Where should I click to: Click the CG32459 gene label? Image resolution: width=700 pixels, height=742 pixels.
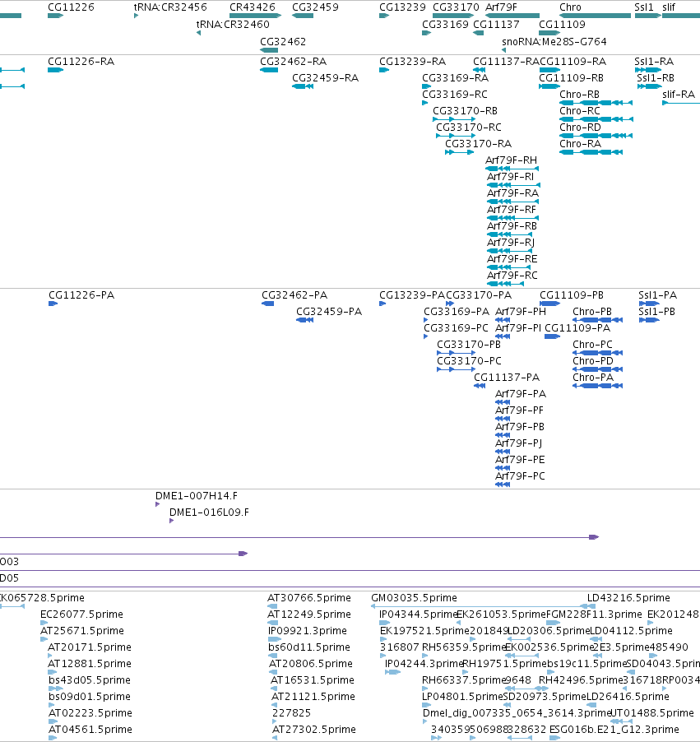[315, 7]
